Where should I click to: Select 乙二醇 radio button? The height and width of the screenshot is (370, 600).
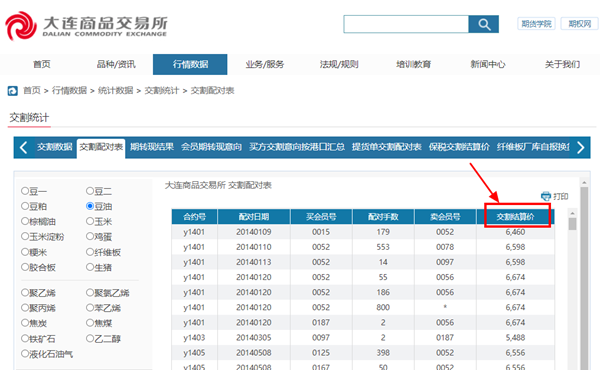click(90, 338)
